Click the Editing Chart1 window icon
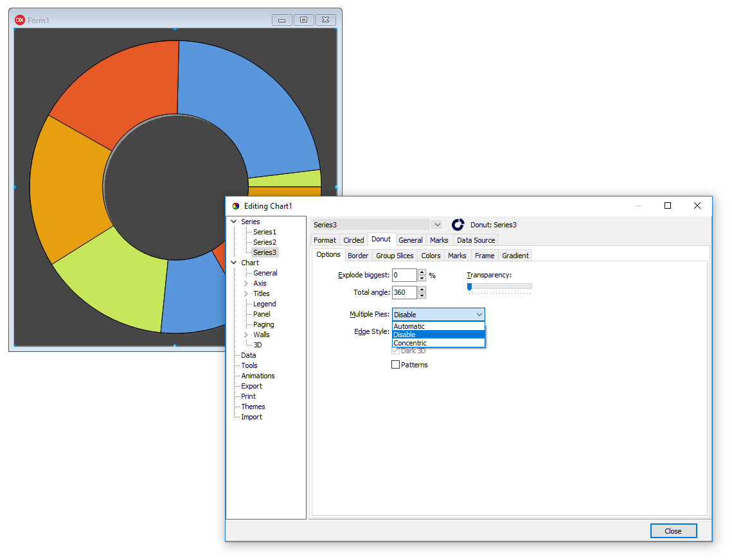 236,206
